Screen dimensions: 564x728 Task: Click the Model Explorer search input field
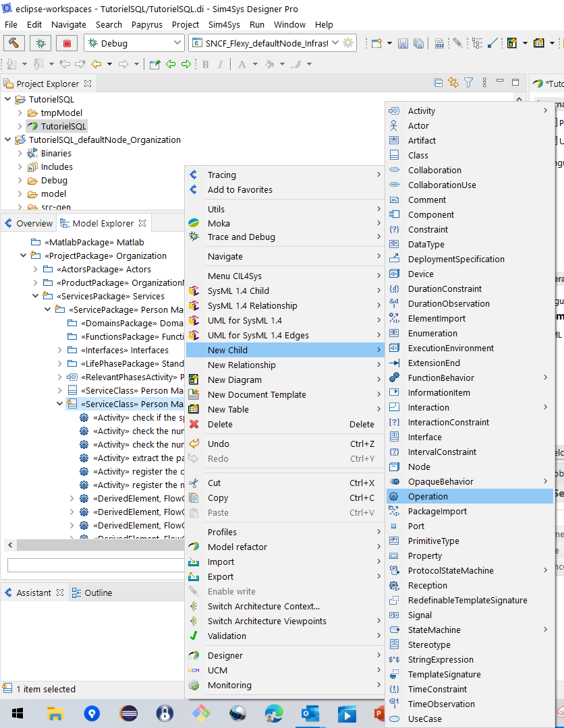coord(96,565)
